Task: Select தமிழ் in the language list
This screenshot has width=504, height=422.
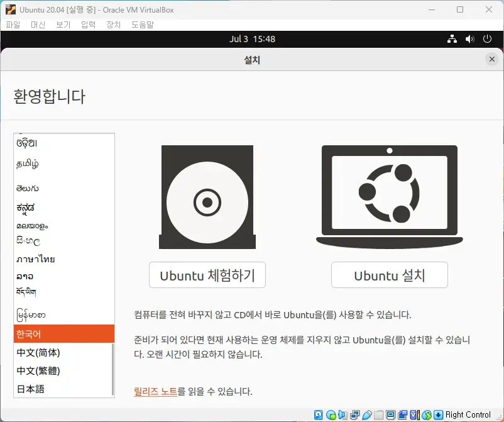Action: tap(64, 164)
